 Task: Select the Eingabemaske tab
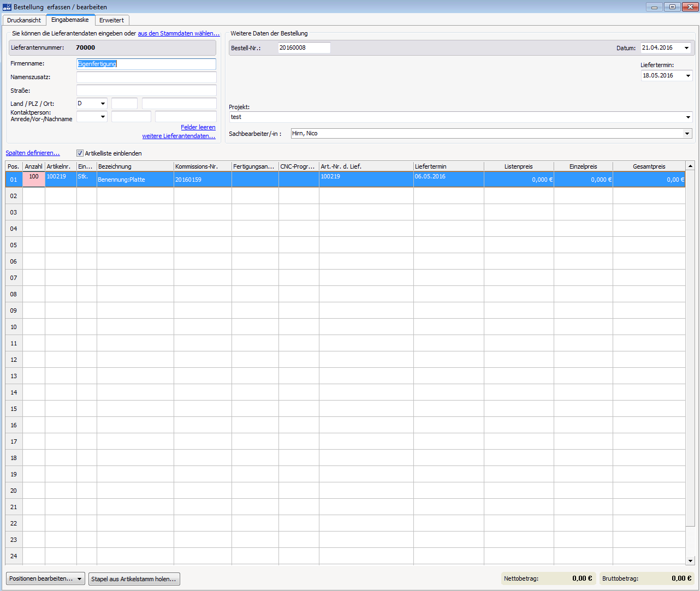click(x=70, y=20)
